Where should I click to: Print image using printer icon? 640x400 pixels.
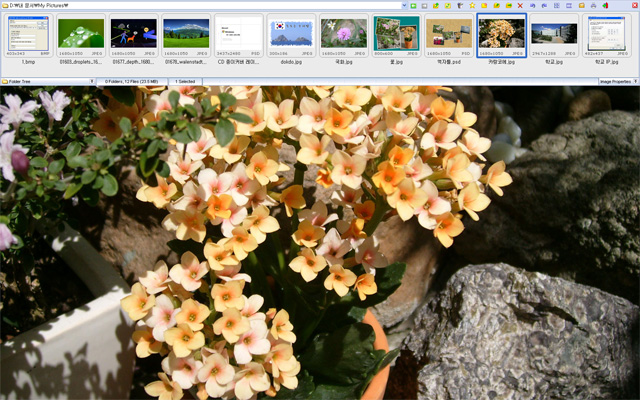593,6
